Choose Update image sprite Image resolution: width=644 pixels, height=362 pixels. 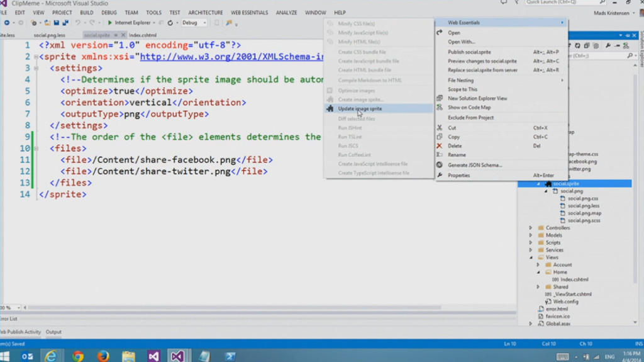[x=379, y=108]
